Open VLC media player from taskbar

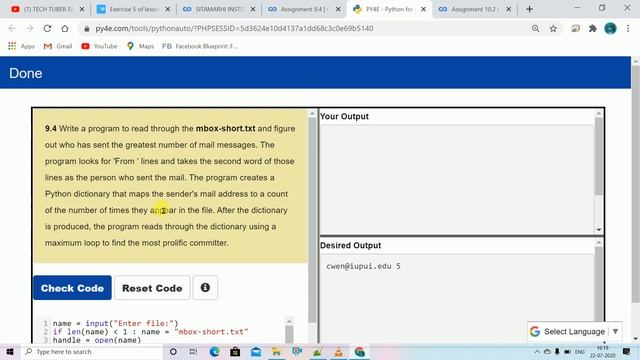click(x=338, y=352)
